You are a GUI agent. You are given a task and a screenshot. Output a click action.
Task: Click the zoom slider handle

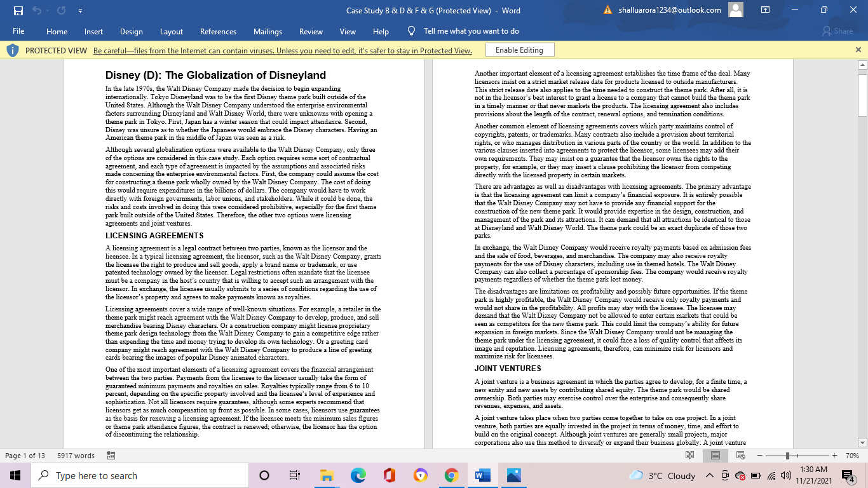click(x=788, y=456)
